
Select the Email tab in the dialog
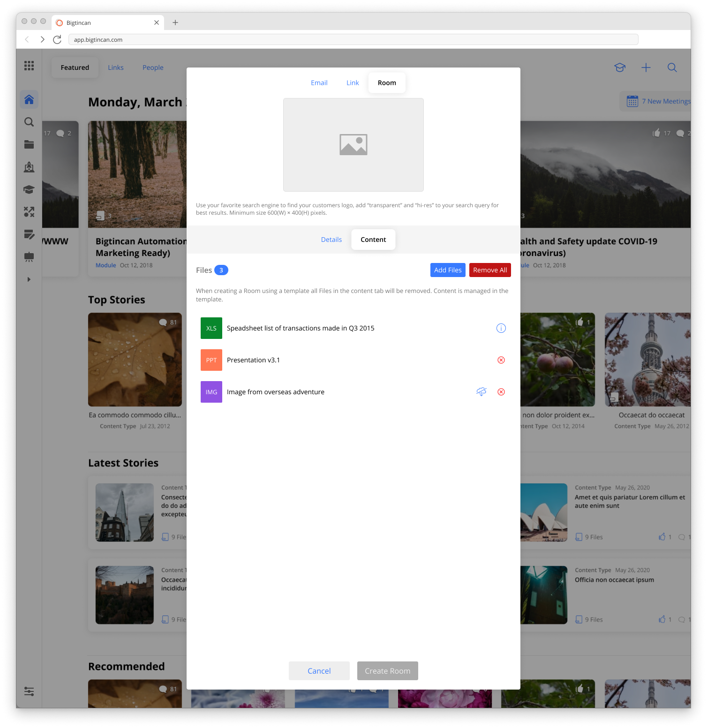click(x=319, y=83)
